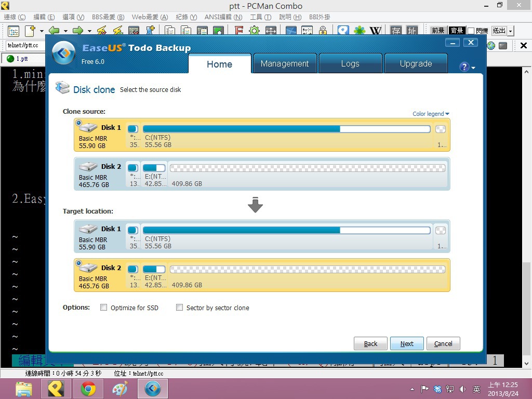
Task: Open the Upgrade tab
Action: coord(416,63)
